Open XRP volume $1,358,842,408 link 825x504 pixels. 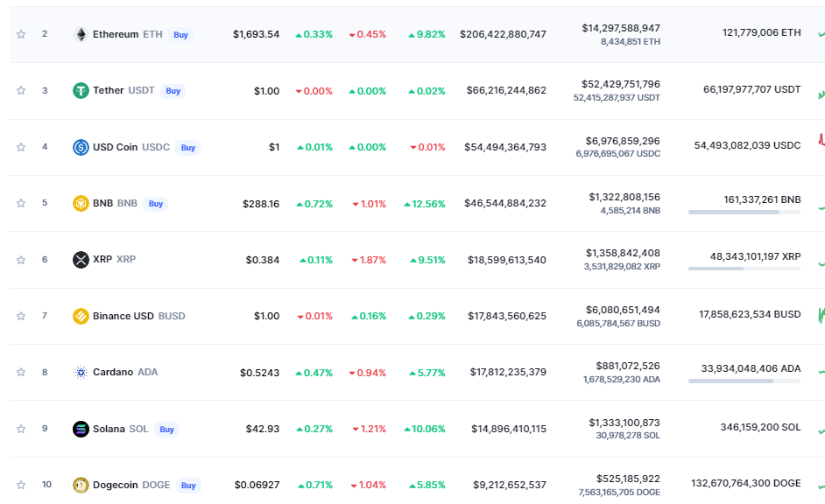coord(623,254)
